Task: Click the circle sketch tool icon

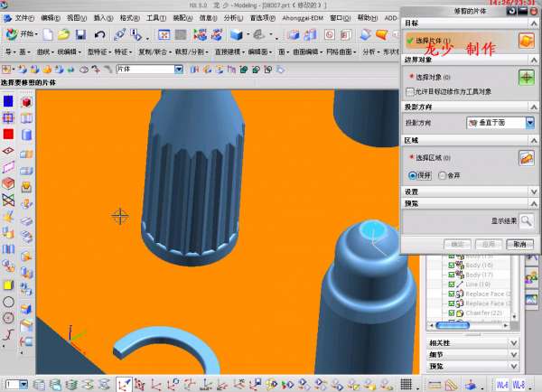Action: click(x=8, y=302)
